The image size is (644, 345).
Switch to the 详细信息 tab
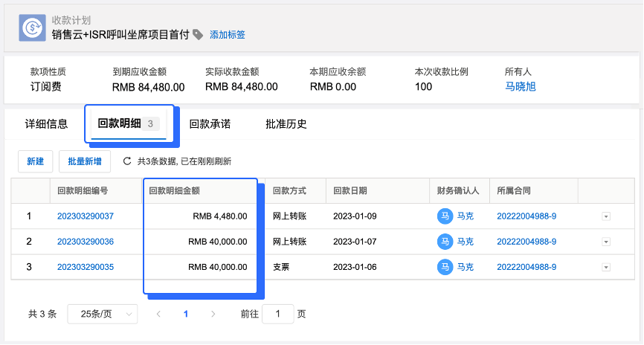[46, 124]
